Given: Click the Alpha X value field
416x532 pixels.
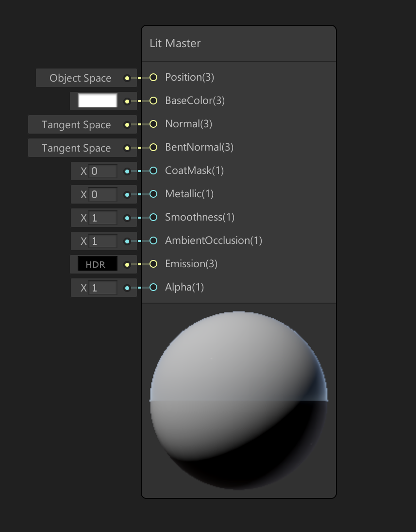Looking at the screenshot, I should pos(103,288).
